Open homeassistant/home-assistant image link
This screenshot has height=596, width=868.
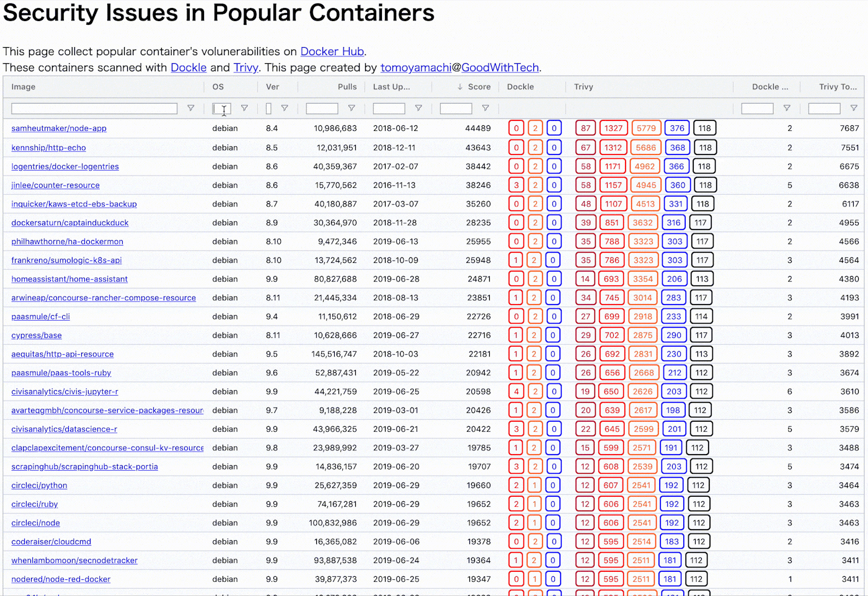(69, 279)
